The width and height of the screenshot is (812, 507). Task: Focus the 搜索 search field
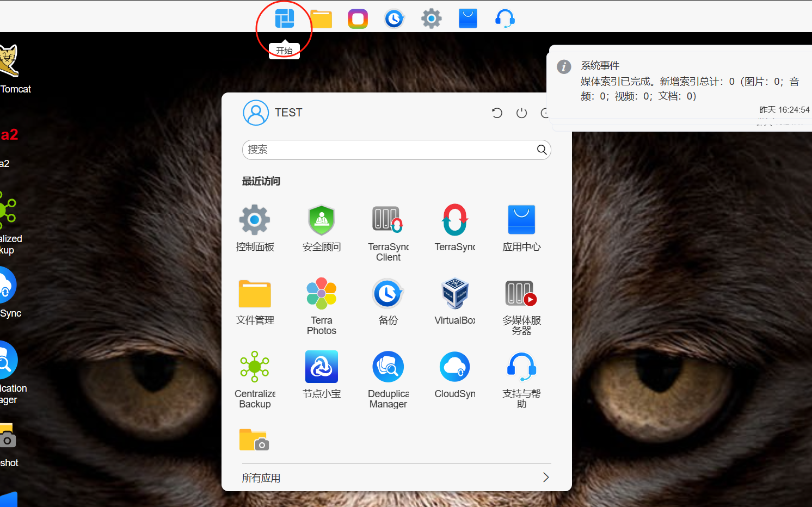tap(397, 150)
